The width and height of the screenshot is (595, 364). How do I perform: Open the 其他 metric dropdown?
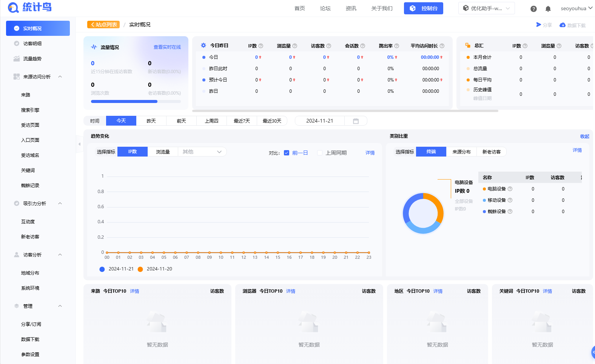[202, 152]
